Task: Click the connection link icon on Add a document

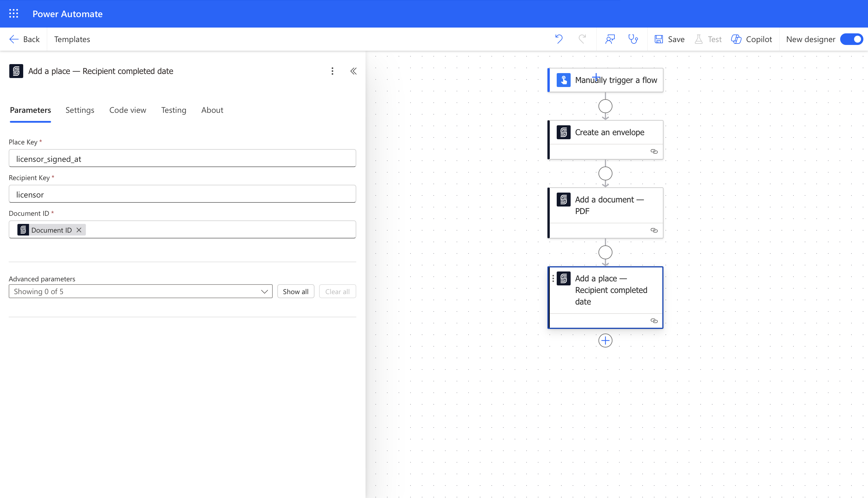Action: 654,230
